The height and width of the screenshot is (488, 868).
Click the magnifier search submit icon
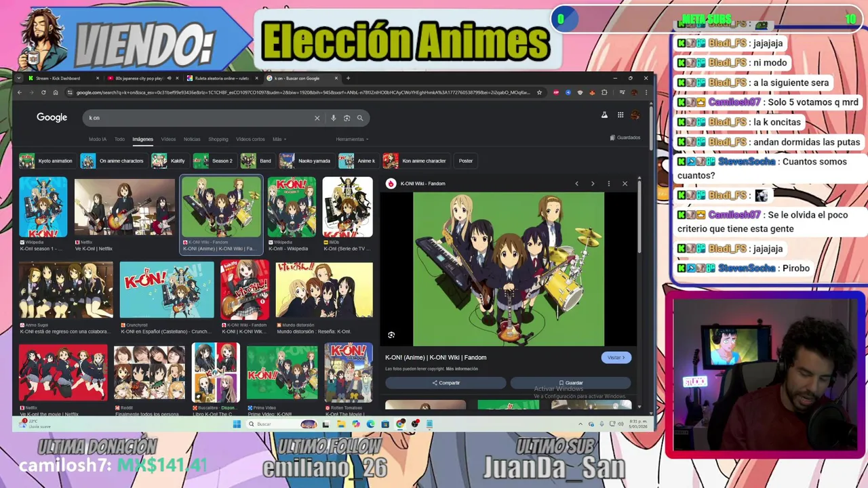[x=360, y=118]
